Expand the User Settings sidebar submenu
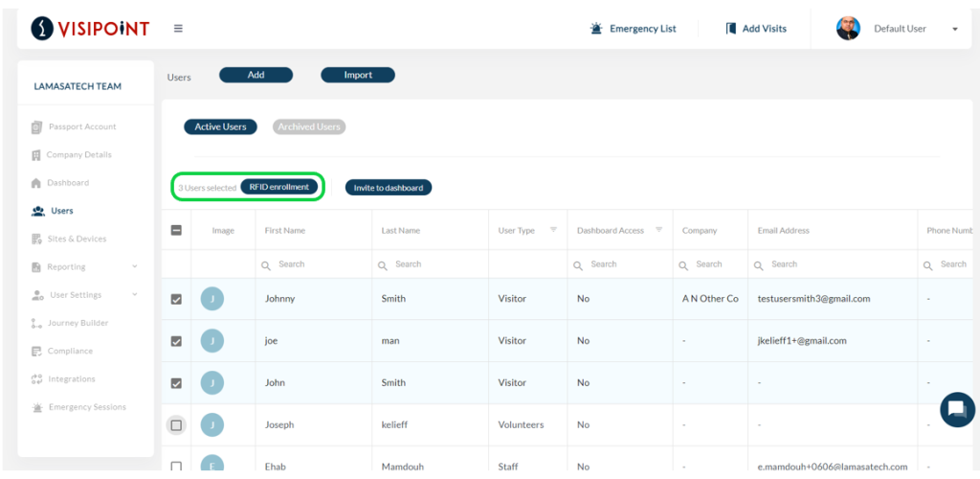Viewport: 980px width, 479px height. coord(134,294)
